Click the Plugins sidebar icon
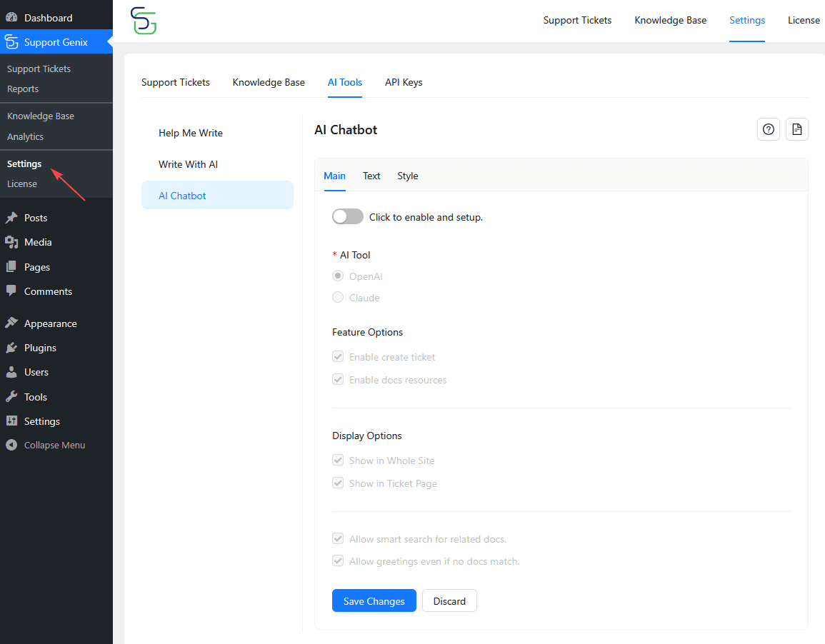 coord(11,348)
